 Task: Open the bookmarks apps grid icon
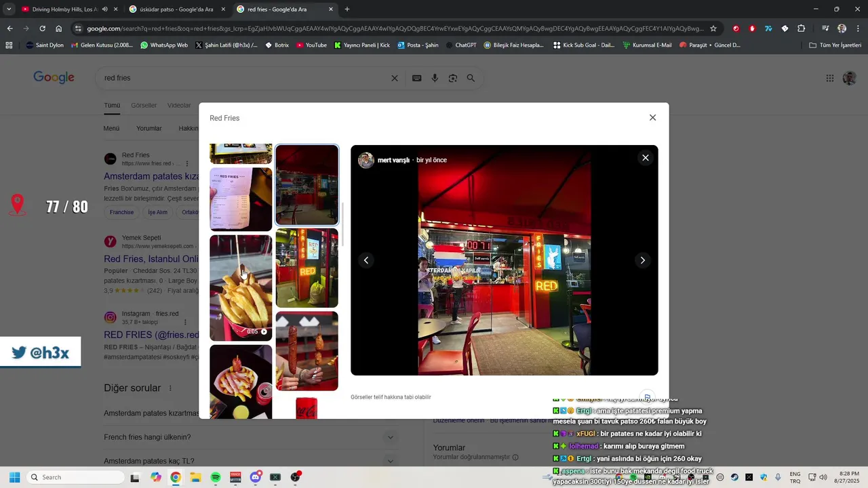pyautogui.click(x=9, y=45)
